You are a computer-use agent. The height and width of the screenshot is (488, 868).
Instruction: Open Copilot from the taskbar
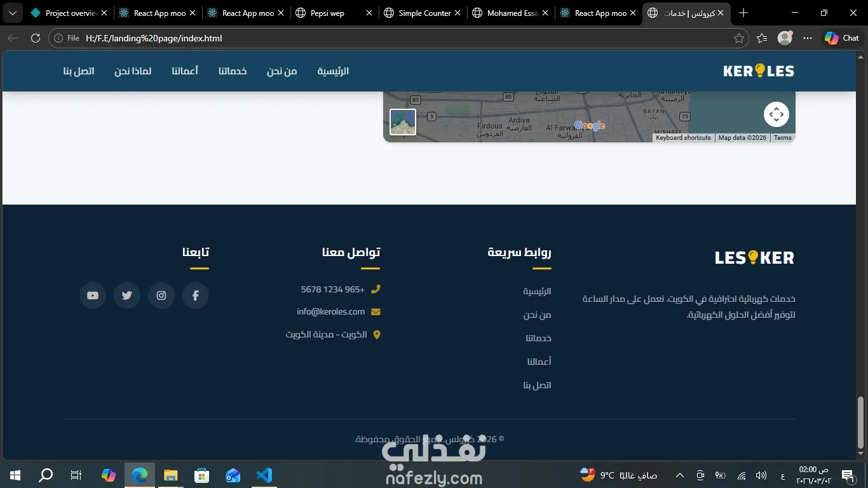(x=109, y=475)
